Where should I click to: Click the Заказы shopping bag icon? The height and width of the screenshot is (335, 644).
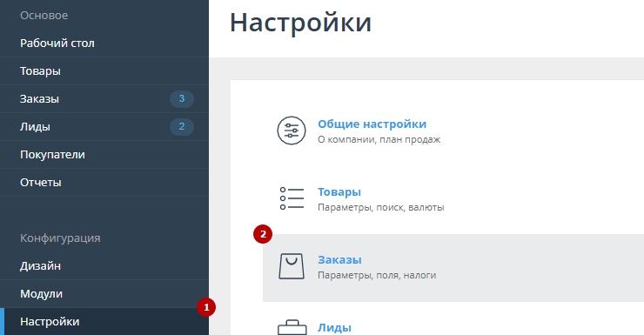pos(292,266)
